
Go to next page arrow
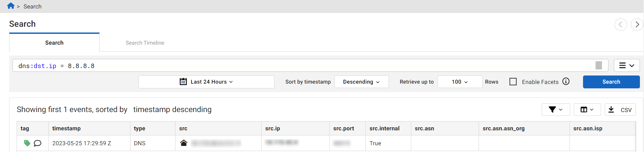point(637,24)
